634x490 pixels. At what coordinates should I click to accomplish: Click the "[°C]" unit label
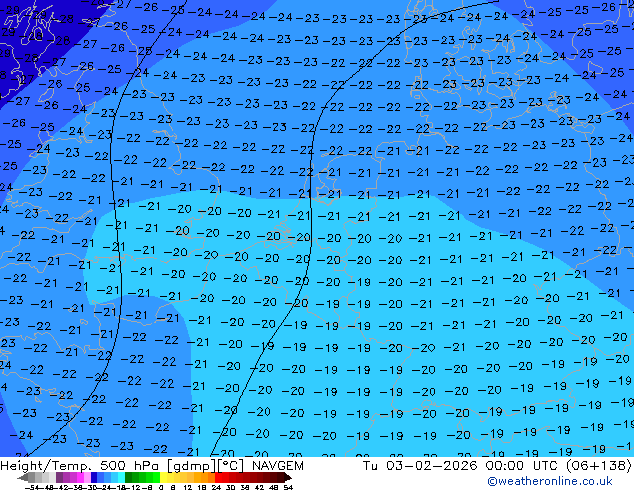click(231, 466)
